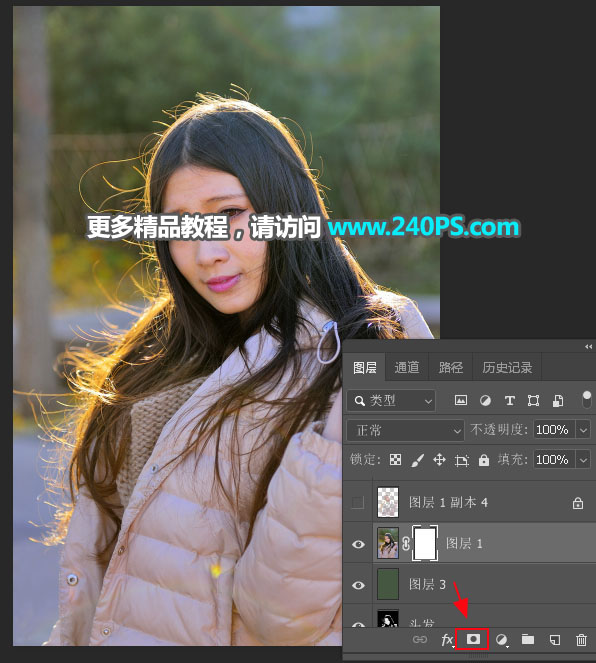Filter layers by text type icon
Screen dimensions: 596x663
click(x=509, y=400)
